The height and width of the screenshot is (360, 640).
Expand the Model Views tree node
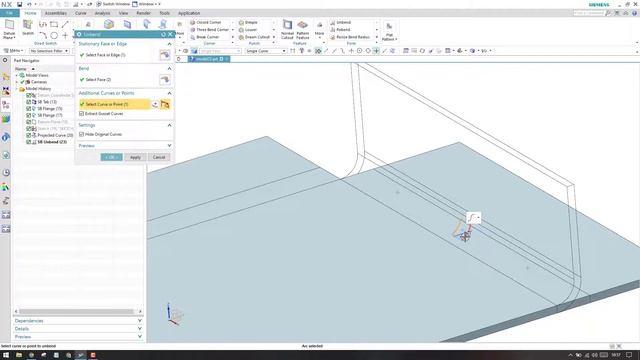coord(17,76)
